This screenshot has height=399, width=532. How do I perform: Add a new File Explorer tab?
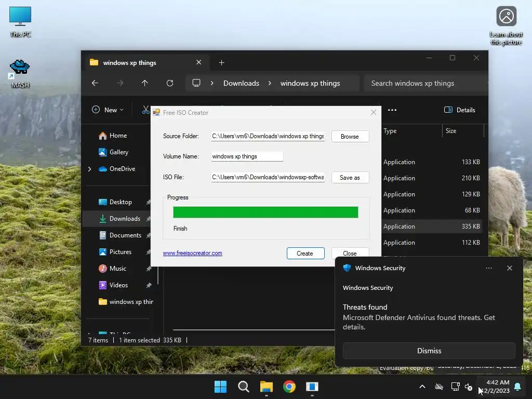pos(221,63)
